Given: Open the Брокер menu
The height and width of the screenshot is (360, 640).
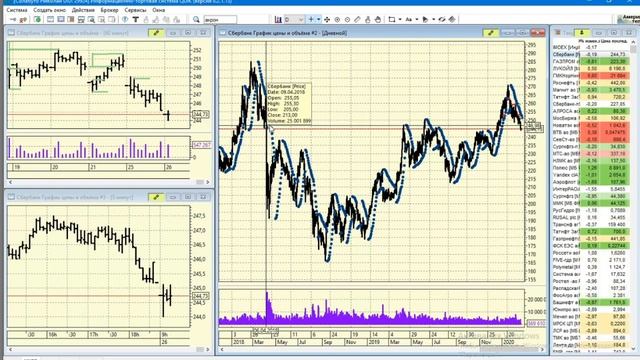Looking at the screenshot, I should pyautogui.click(x=109, y=10).
